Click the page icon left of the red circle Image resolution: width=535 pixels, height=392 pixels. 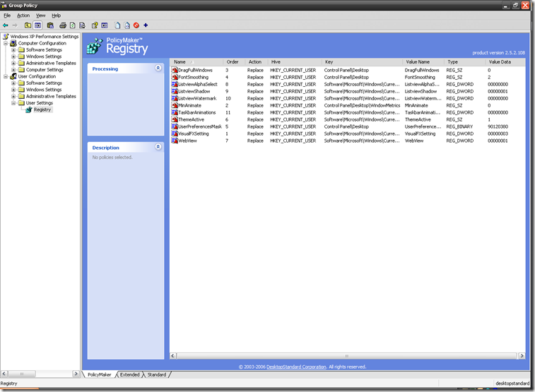coord(127,25)
